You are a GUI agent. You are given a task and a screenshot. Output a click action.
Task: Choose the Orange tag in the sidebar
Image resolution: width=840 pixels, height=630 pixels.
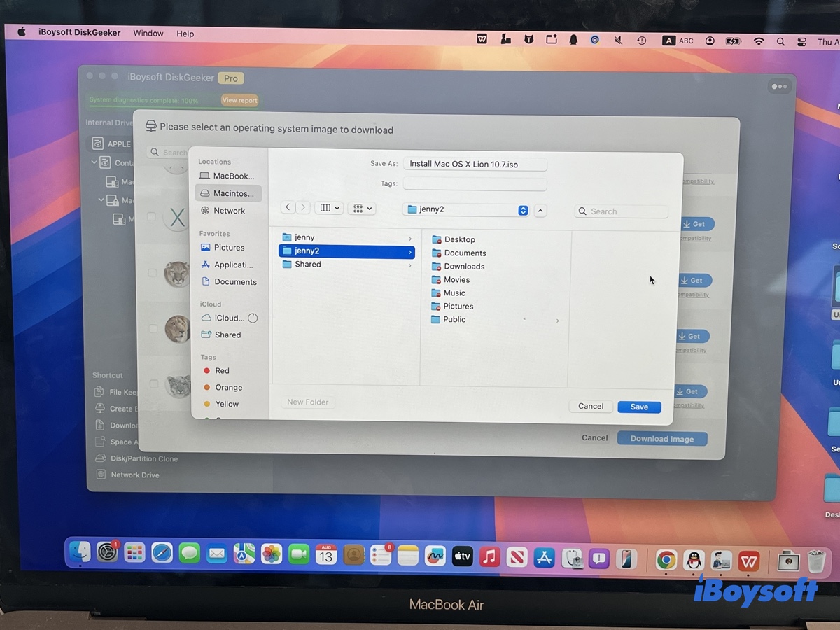[229, 388]
